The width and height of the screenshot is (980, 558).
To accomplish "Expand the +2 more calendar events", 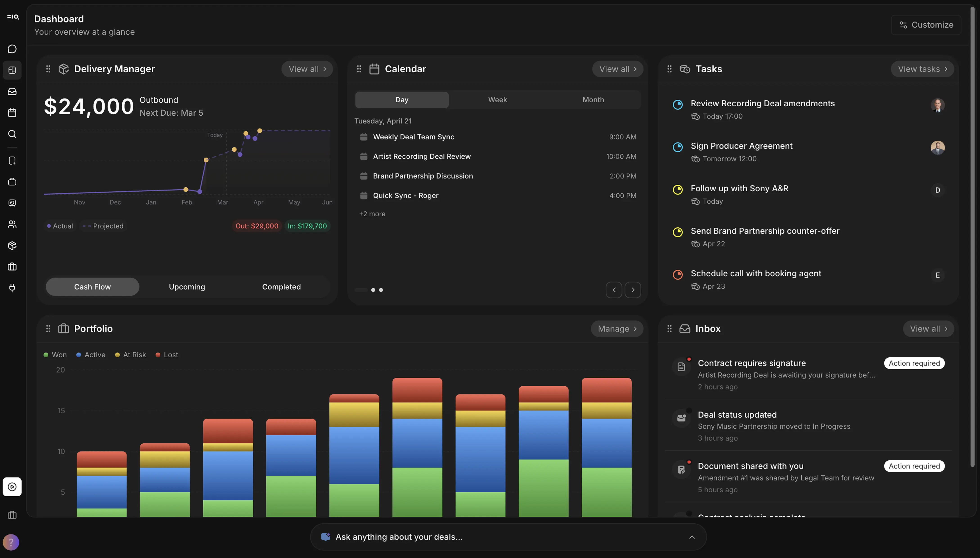I will click(x=372, y=214).
